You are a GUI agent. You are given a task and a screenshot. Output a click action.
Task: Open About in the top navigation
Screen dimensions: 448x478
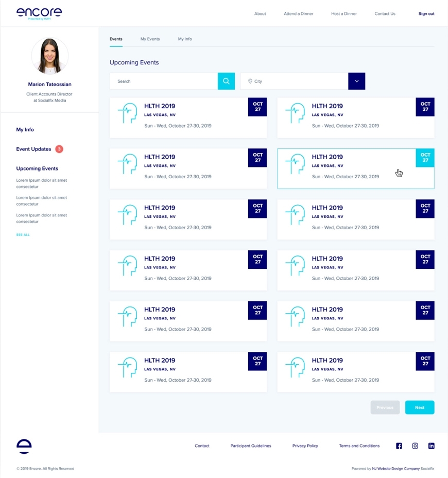[x=260, y=14]
